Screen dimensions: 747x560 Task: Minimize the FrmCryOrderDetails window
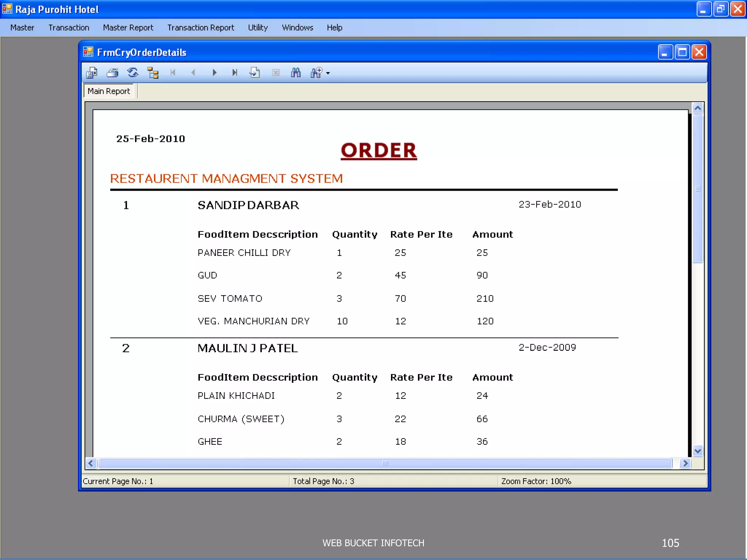click(665, 52)
